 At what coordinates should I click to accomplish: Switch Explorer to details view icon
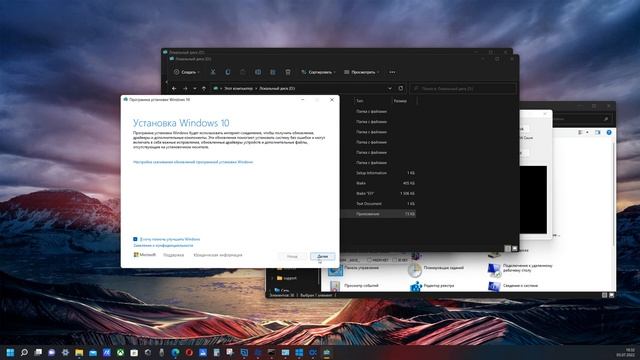[x=507, y=248]
